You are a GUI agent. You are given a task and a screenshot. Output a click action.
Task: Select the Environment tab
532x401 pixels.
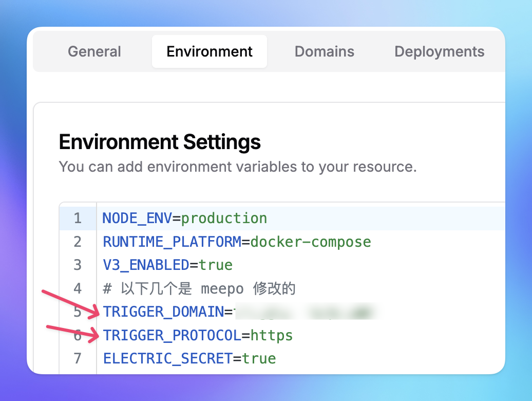210,52
